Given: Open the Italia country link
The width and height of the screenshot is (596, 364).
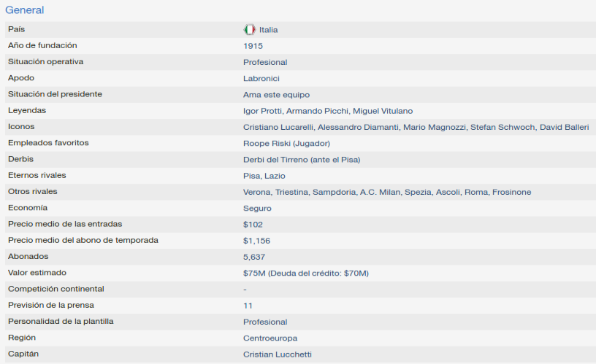Looking at the screenshot, I should [268, 30].
